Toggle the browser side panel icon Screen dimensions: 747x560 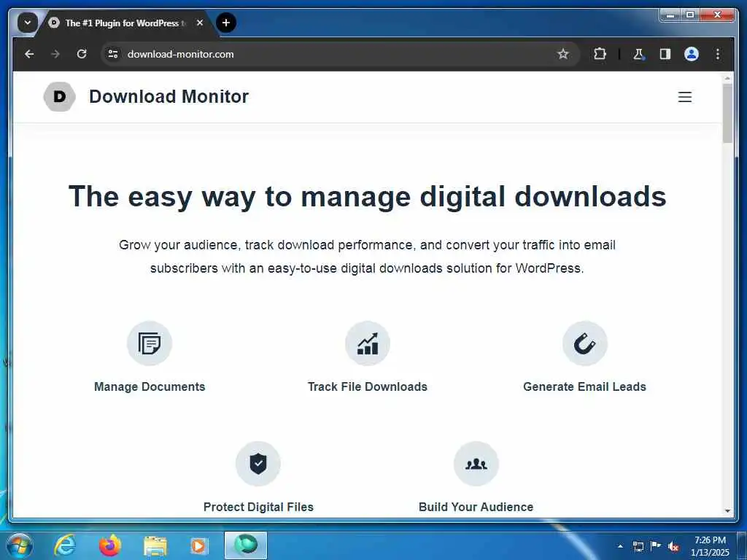(x=665, y=54)
